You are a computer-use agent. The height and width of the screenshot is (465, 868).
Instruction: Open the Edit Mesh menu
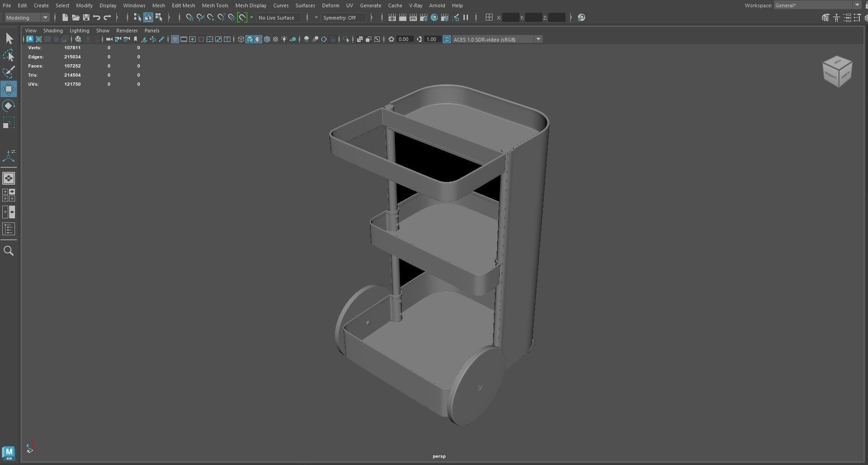(183, 5)
